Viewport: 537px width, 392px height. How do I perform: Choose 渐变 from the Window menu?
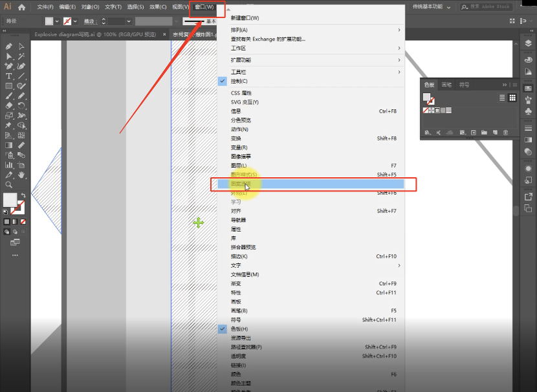pyautogui.click(x=311, y=284)
